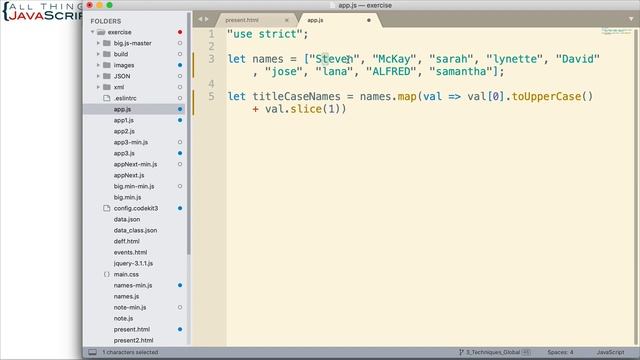Image resolution: width=640 pixels, height=360 pixels.
Task: Open names.js in the sidebar
Action: click(x=126, y=296)
